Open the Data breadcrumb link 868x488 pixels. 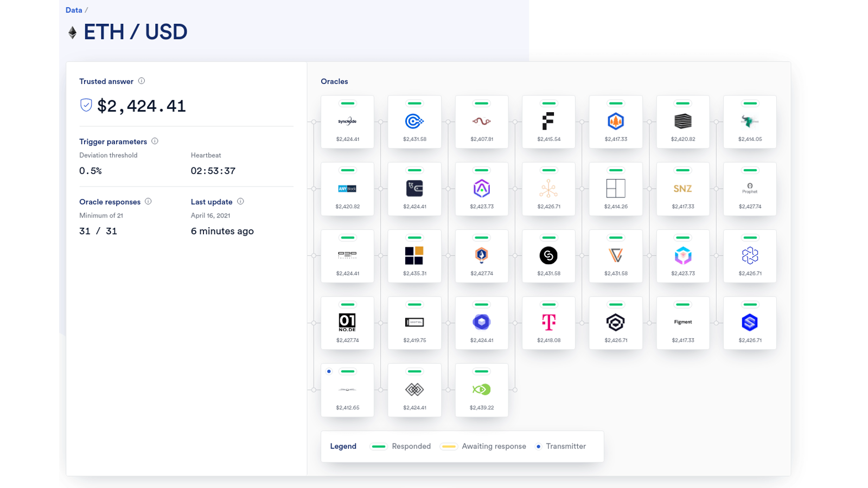pyautogui.click(x=74, y=10)
